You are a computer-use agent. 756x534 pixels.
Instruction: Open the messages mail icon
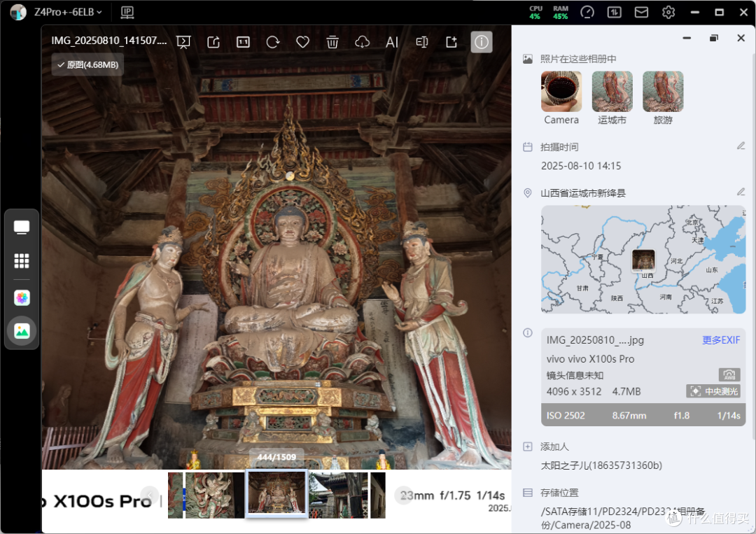point(641,12)
